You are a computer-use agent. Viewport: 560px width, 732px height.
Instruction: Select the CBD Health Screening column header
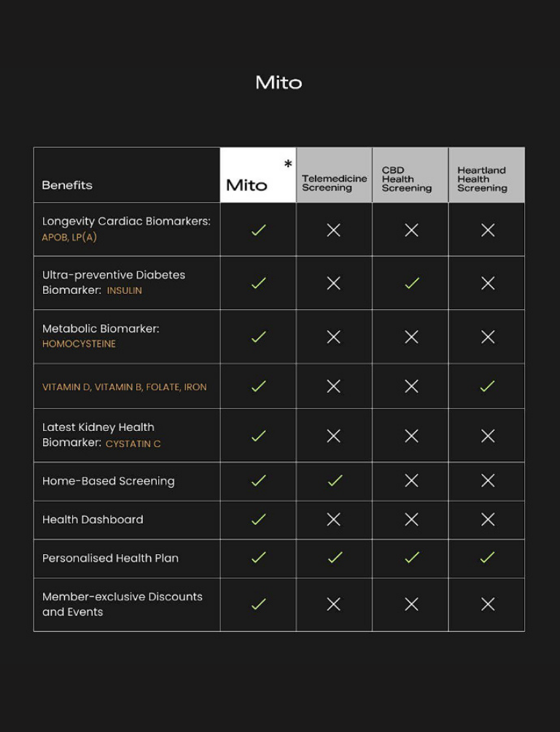click(407, 179)
